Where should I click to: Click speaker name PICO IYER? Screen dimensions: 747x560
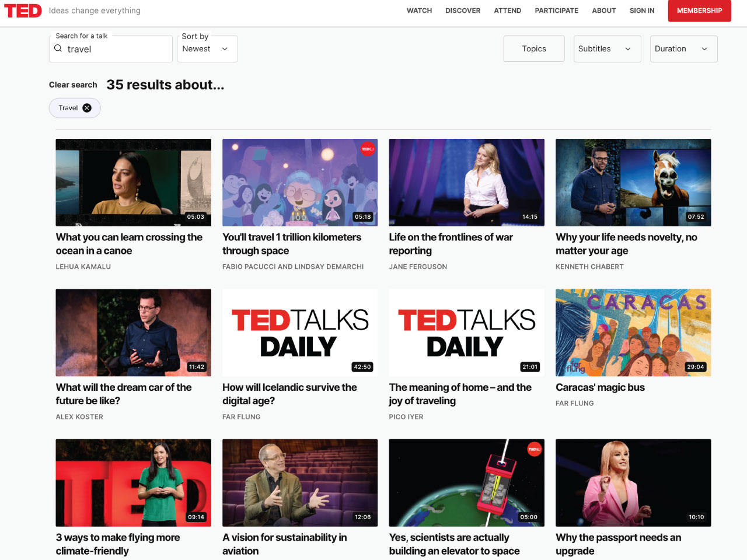406,417
